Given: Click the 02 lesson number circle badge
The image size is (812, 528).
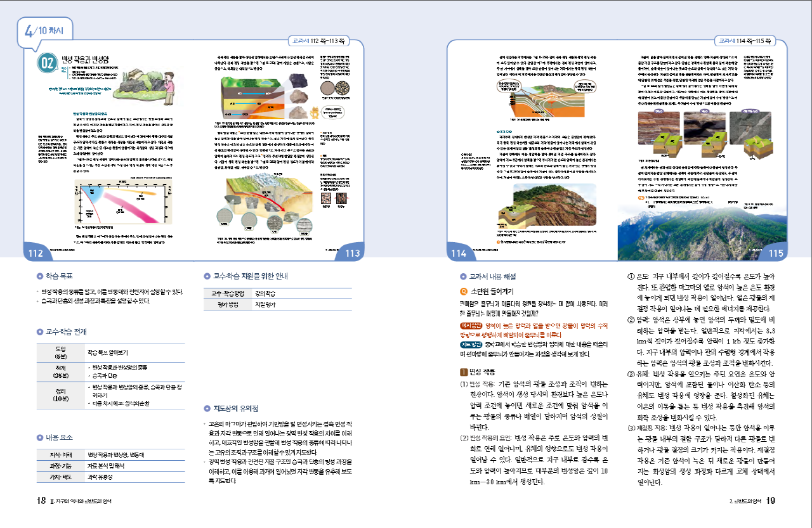Looking at the screenshot, I should pos(48,63).
